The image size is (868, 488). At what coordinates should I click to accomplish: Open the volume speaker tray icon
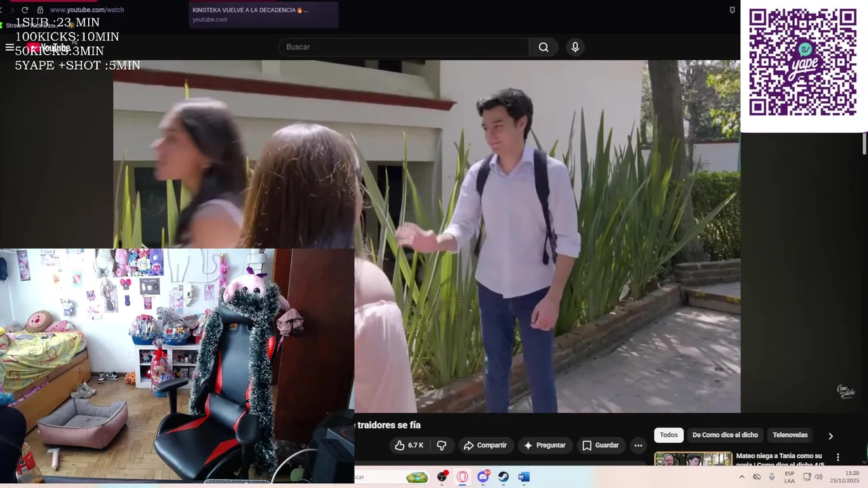click(818, 477)
